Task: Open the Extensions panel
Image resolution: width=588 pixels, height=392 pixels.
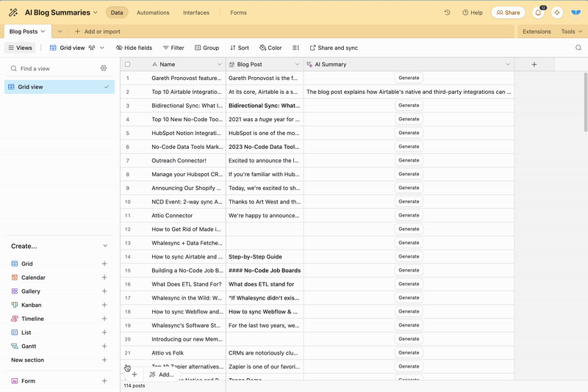Action: point(537,32)
